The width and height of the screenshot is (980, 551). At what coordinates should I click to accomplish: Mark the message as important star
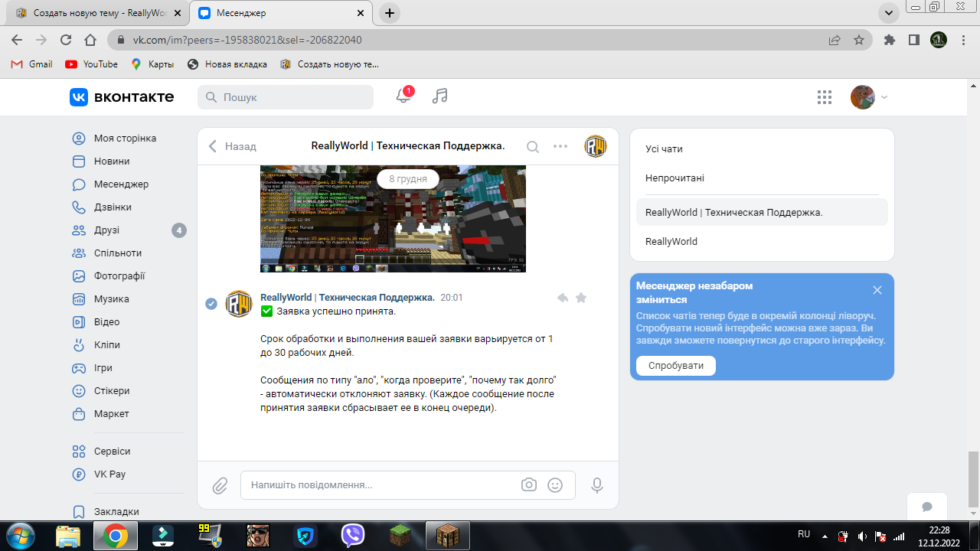(x=581, y=298)
